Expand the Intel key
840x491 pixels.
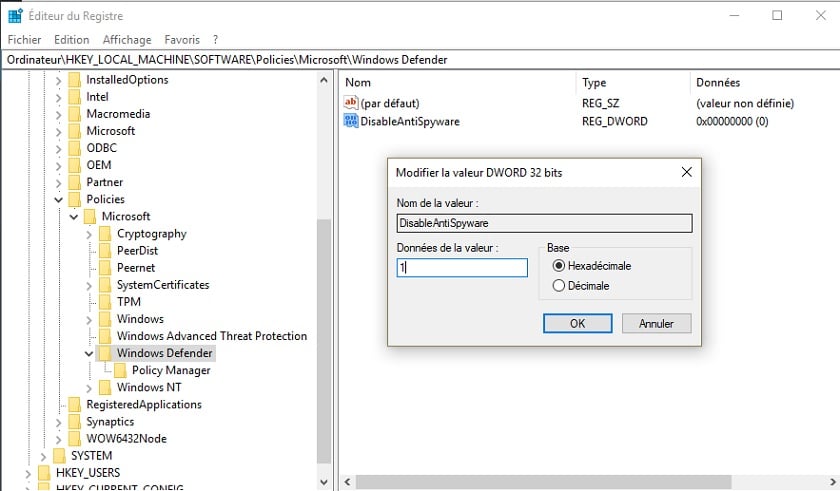tap(58, 98)
